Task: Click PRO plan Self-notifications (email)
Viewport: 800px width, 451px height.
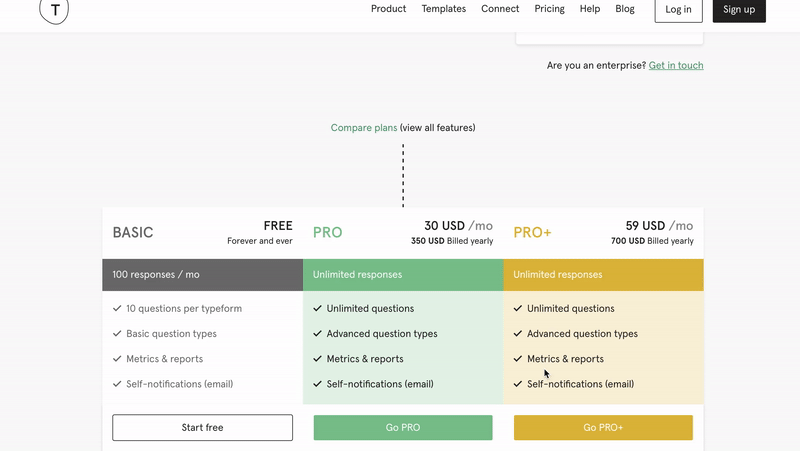Action: (x=380, y=384)
